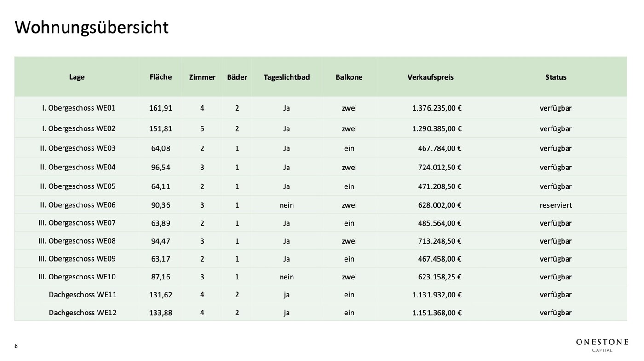Select area value 64,11
This screenshot has width=644, height=361.
pos(161,186)
